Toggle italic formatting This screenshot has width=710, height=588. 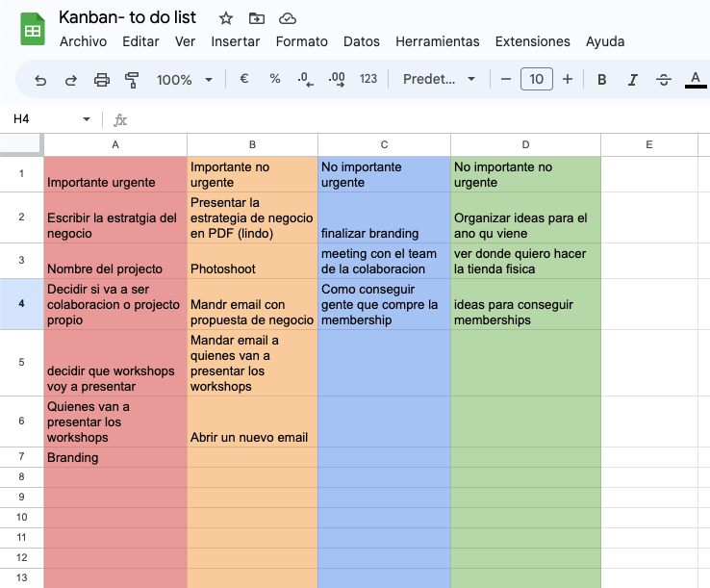point(633,80)
